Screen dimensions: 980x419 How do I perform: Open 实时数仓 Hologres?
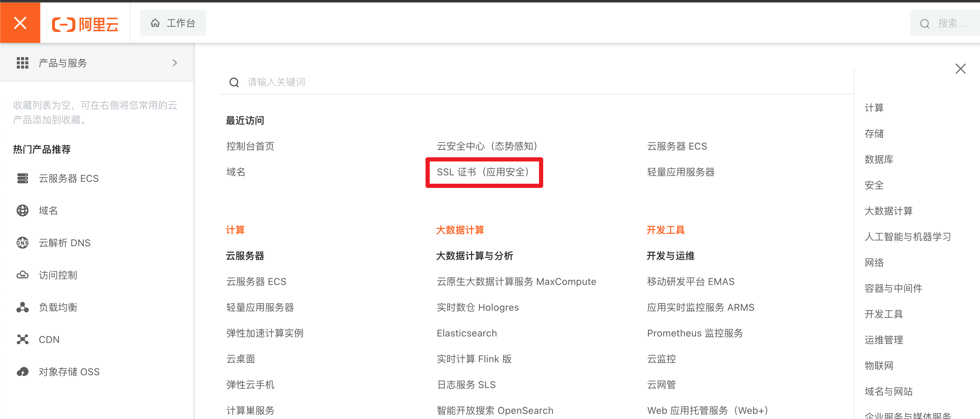[x=477, y=307]
